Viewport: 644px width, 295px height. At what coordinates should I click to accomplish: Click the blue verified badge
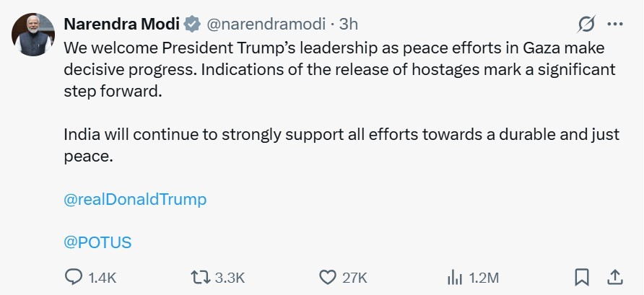pyautogui.click(x=191, y=24)
